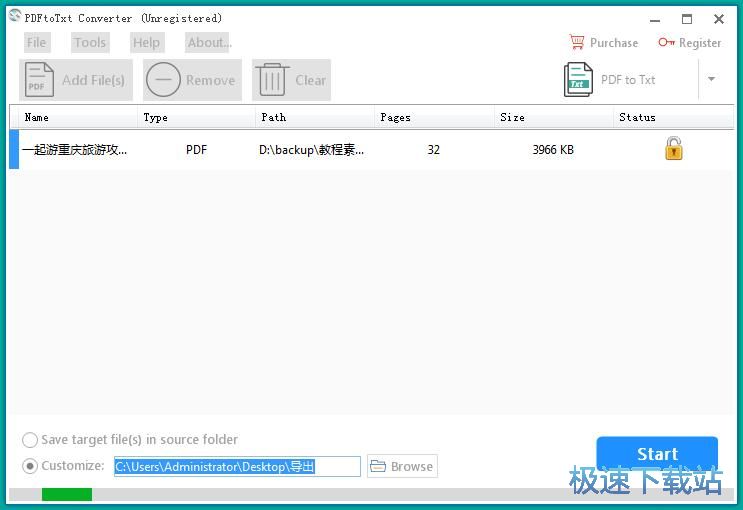This screenshot has height=510, width=743.
Task: Click the Register link text
Action: coord(700,43)
